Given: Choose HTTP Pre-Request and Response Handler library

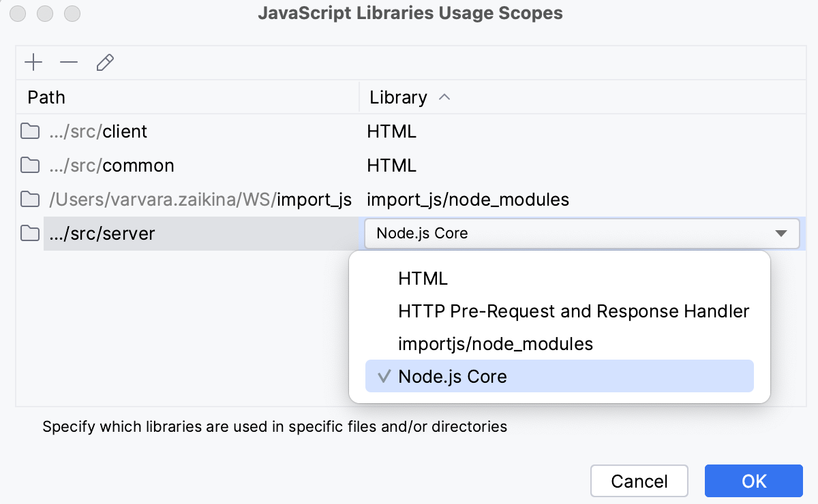Looking at the screenshot, I should (x=573, y=311).
